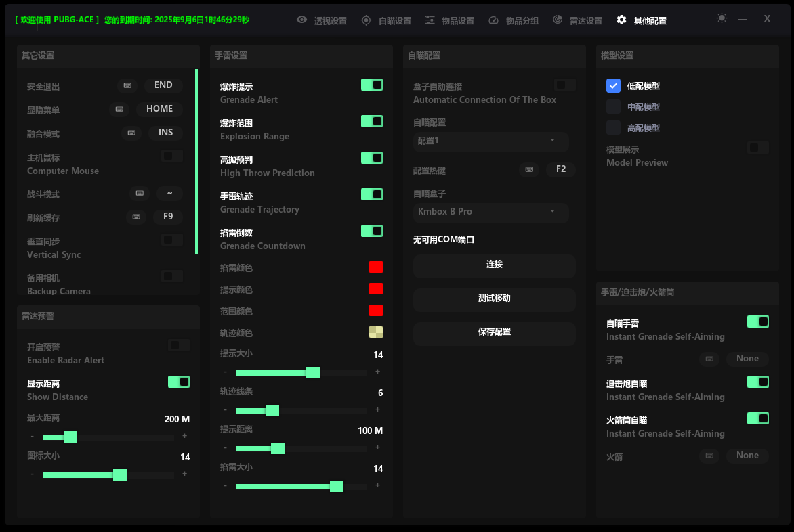Switch to the 物品分组 tab
This screenshot has width=794, height=532.
pos(514,21)
